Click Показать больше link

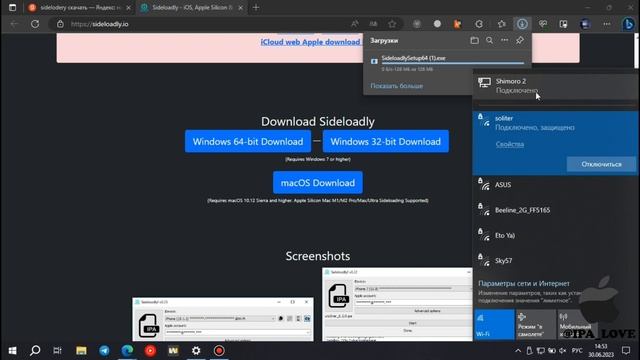396,86
